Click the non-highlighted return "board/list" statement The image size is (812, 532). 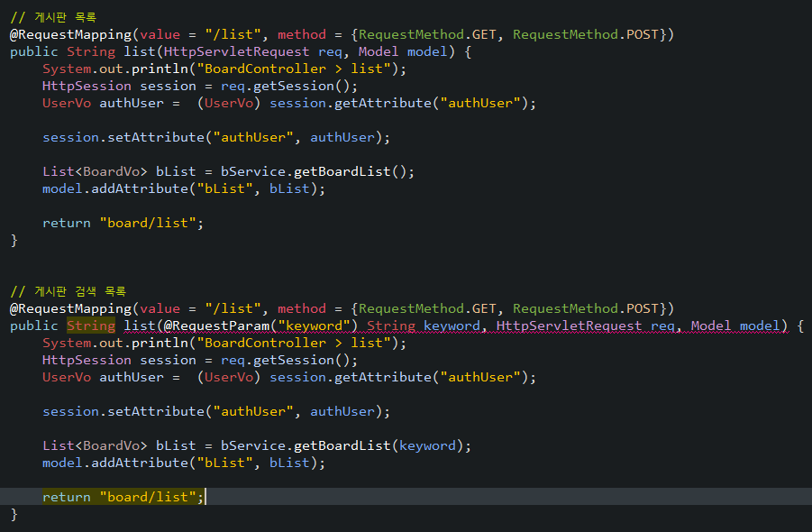pyautogui.click(x=123, y=223)
